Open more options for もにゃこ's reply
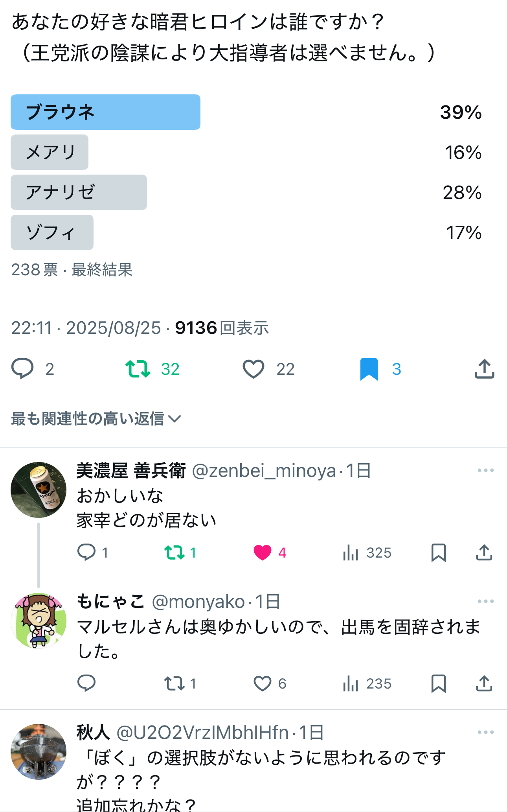The height and width of the screenshot is (812, 507). (485, 602)
